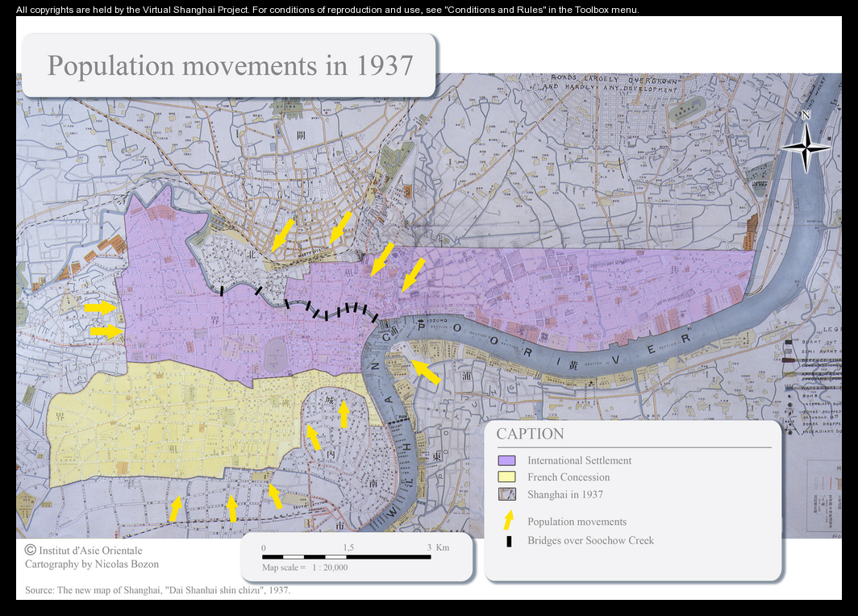Click the yellow arrow pointing northwest across the Whangpoo River
This screenshot has height=616, width=858.
pos(424,372)
